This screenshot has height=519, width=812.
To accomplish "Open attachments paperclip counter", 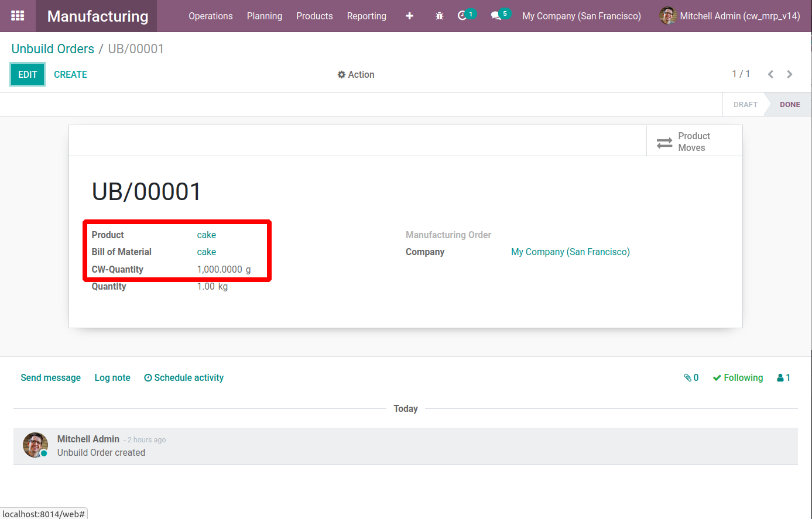I will tap(691, 378).
